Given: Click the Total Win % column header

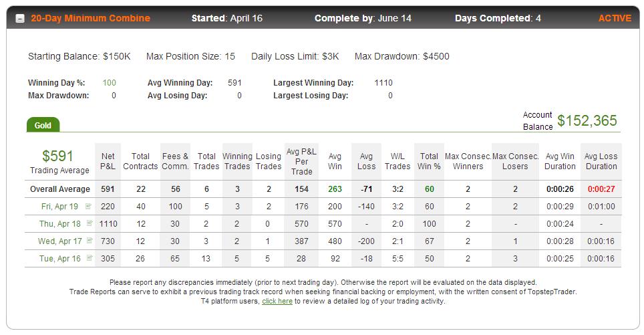Looking at the screenshot, I should tap(429, 161).
